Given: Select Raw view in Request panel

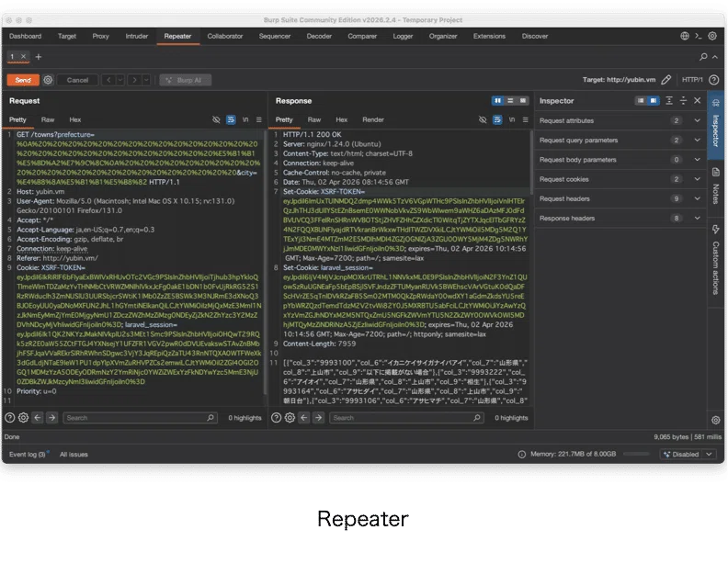Looking at the screenshot, I should coord(48,119).
